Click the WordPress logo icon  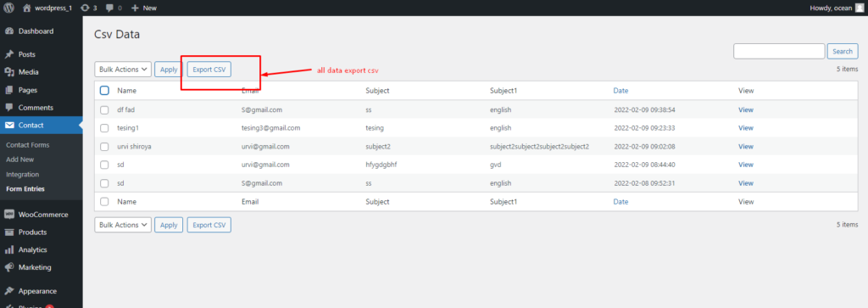8,8
